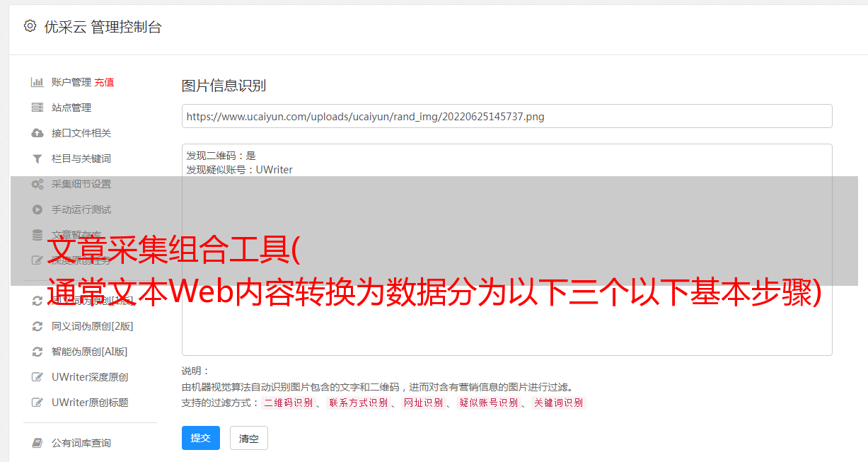
Task: Click the 网址识别 tag
Action: (x=423, y=403)
